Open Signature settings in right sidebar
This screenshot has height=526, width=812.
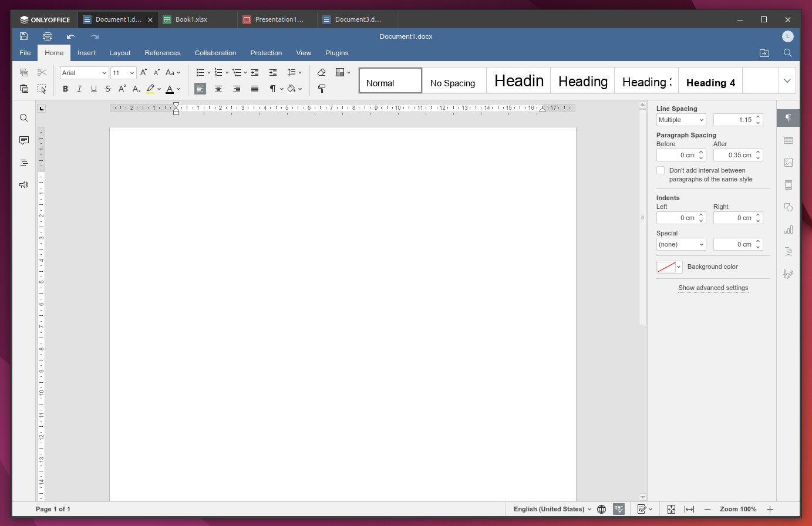pos(789,274)
